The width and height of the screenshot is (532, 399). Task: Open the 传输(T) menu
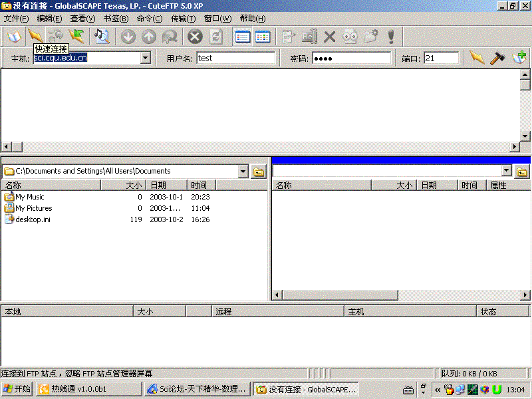[184, 19]
